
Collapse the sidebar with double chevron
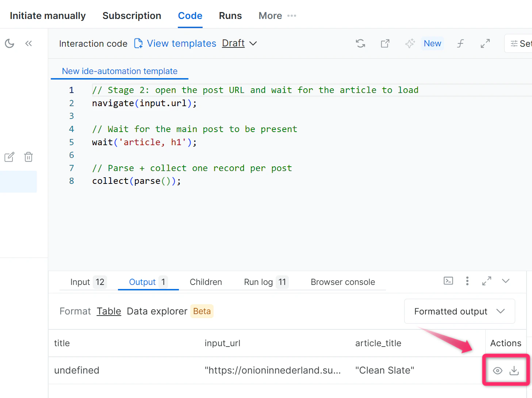(28, 43)
